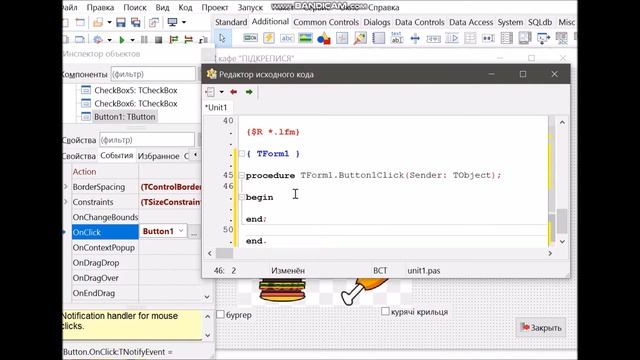Expand the BorderSpacing property arrow
Viewport: 640px width, 360px height.
click(x=66, y=187)
